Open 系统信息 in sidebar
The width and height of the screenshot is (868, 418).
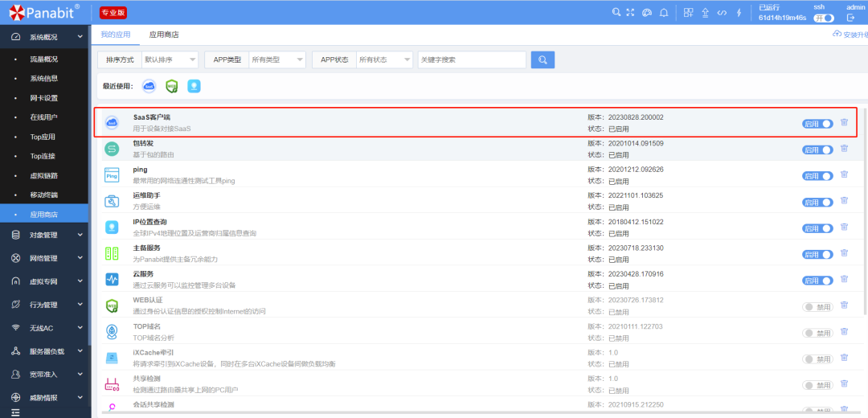(44, 79)
